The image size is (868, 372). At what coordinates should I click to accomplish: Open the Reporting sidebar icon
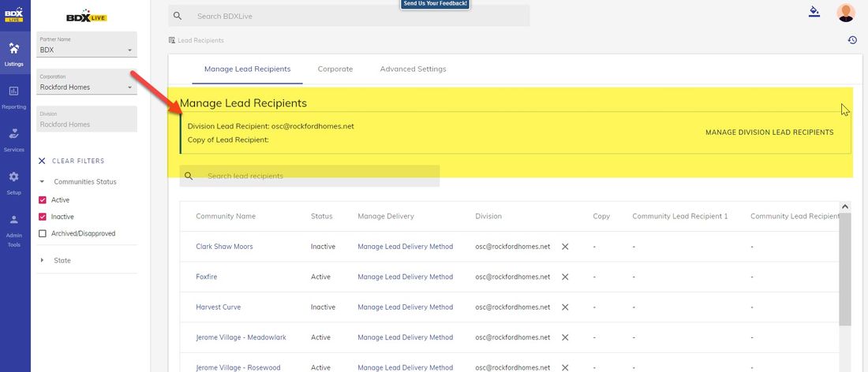[x=14, y=96]
